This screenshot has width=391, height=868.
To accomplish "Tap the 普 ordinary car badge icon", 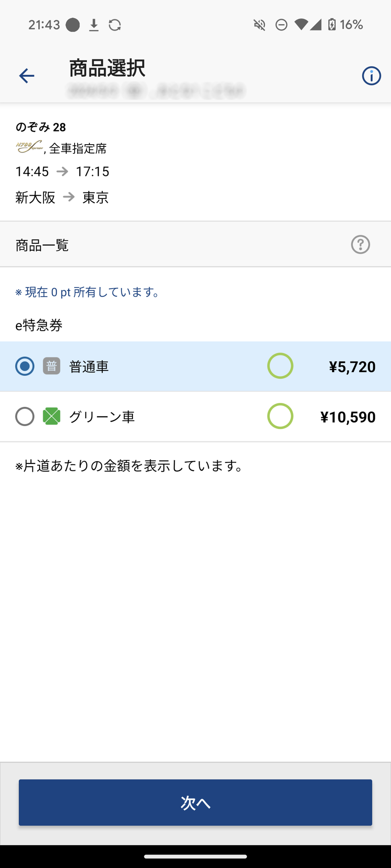I will [x=51, y=366].
